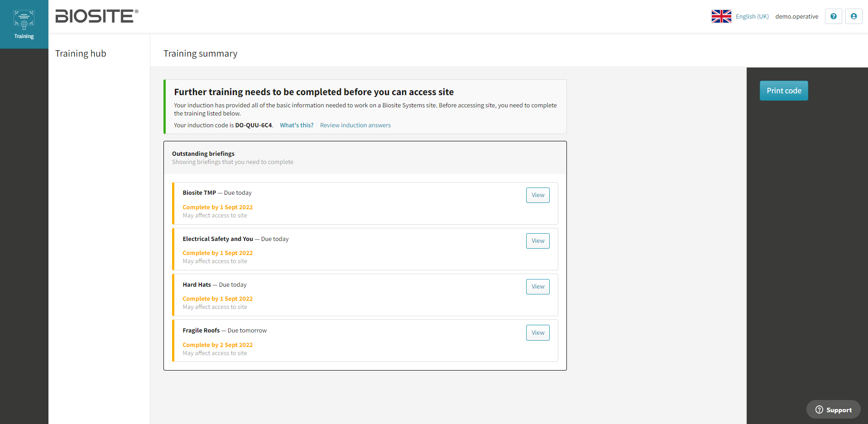Click the Hard Hats title text

(x=197, y=285)
